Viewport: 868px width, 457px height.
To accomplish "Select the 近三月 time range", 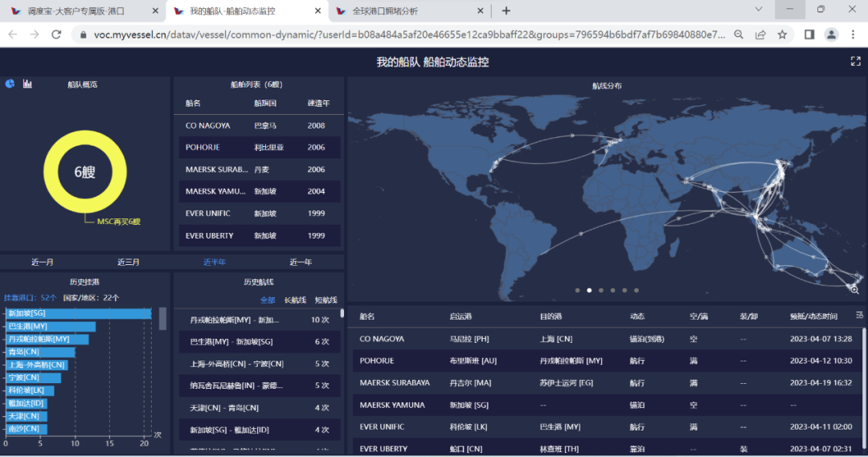I will 129,262.
